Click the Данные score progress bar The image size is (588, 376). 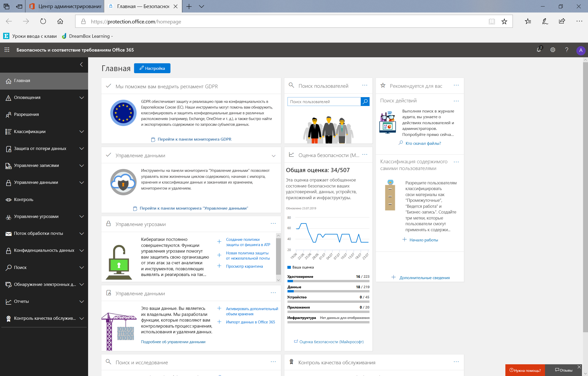pos(328,291)
